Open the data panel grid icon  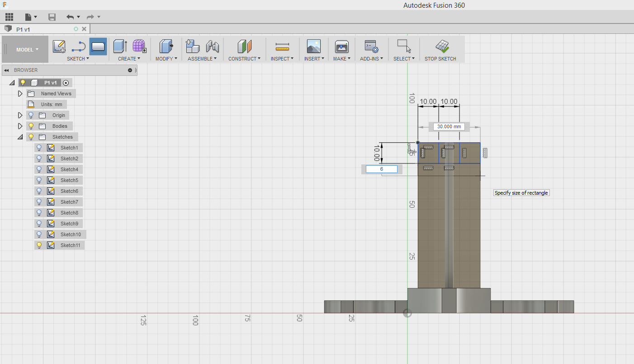pos(9,17)
